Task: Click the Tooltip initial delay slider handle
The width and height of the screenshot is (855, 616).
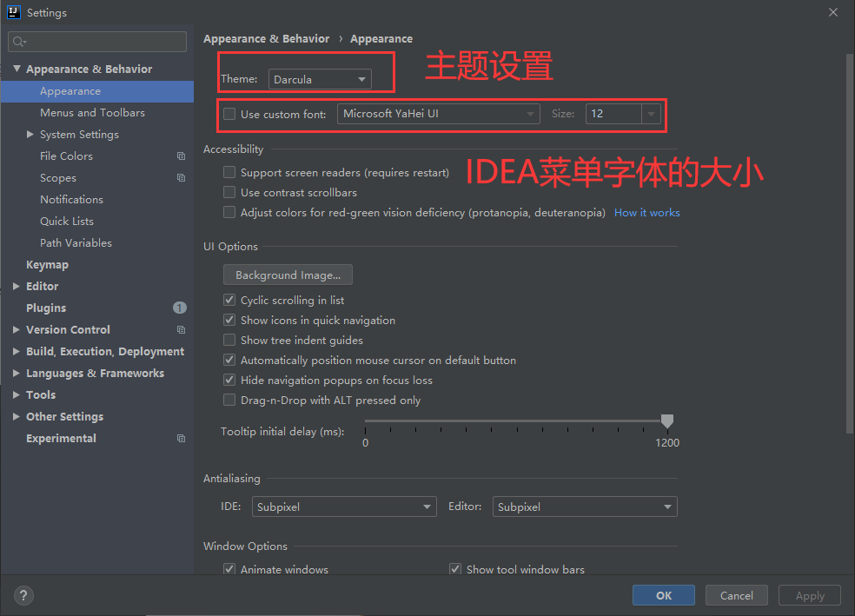Action: 666,421
